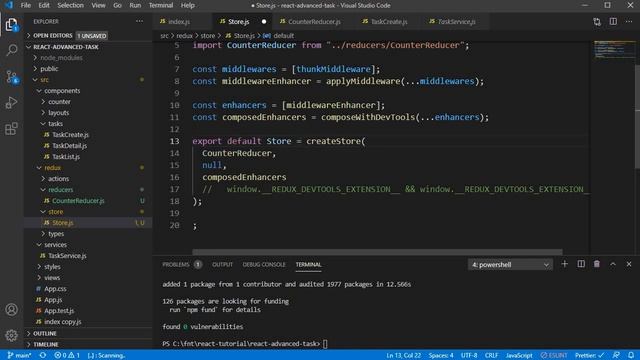
Task: Open the Terminal menu
Action: [161, 5]
